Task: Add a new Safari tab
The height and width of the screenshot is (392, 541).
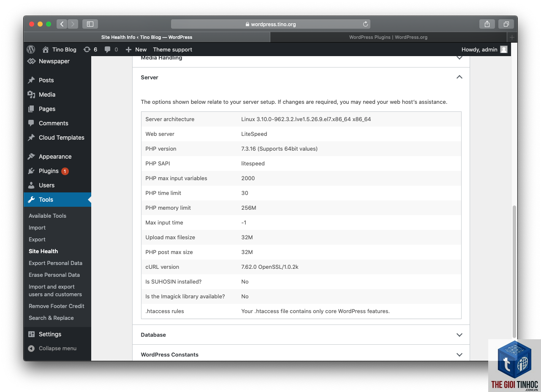Action: click(x=512, y=37)
